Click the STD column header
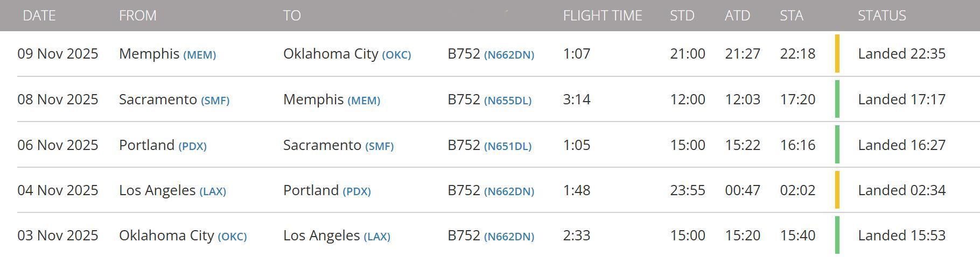 (x=682, y=16)
